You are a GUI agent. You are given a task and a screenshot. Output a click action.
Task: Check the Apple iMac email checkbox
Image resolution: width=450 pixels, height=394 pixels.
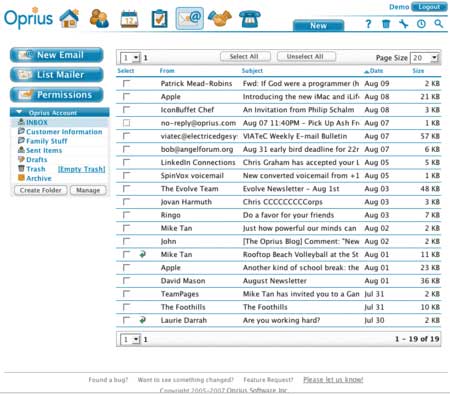(x=126, y=97)
